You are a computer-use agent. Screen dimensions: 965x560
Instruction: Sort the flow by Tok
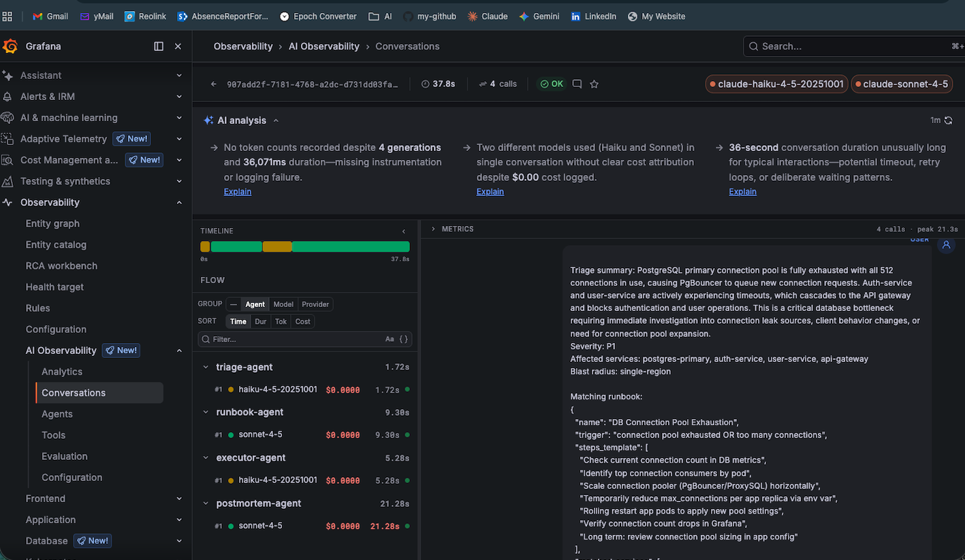tap(281, 321)
